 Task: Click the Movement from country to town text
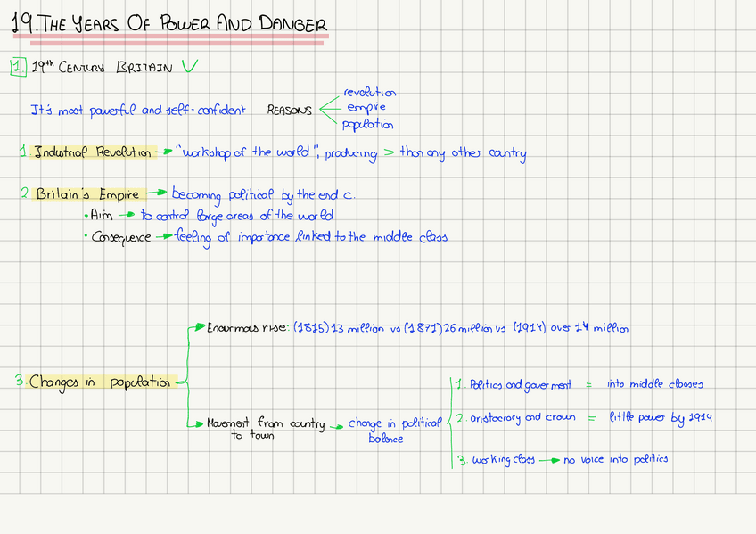click(x=265, y=429)
